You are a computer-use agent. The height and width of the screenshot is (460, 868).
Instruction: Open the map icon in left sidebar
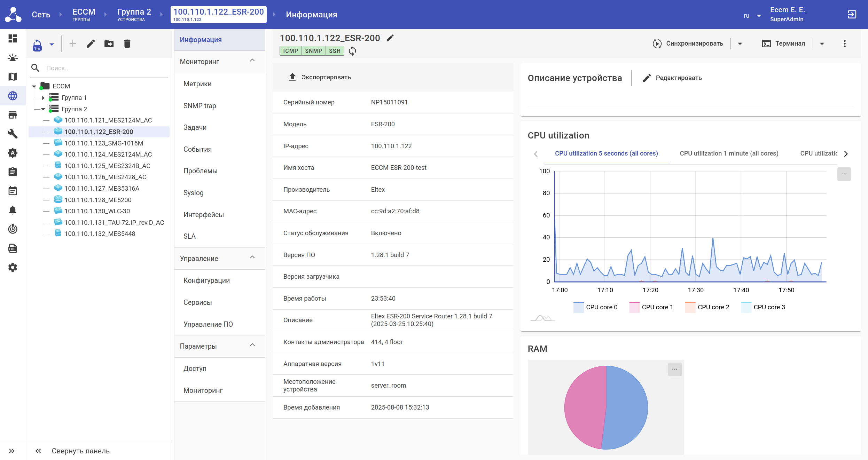(x=13, y=77)
